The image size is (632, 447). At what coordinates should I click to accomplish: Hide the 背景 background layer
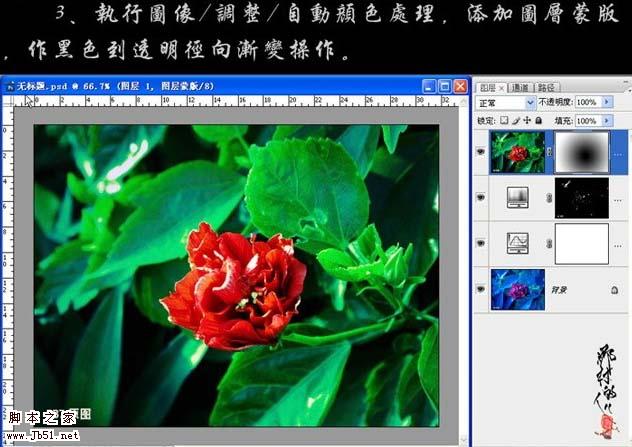(480, 289)
